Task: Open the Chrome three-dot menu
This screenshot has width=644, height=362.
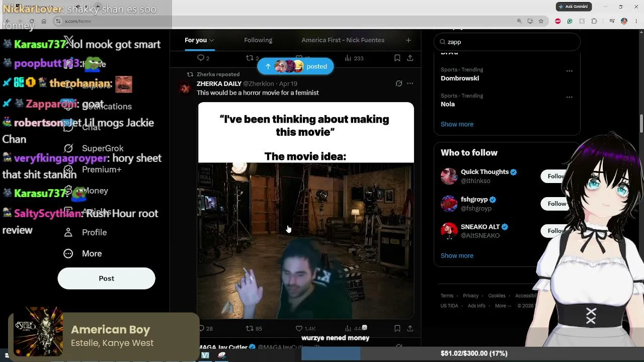Action: coord(636,21)
